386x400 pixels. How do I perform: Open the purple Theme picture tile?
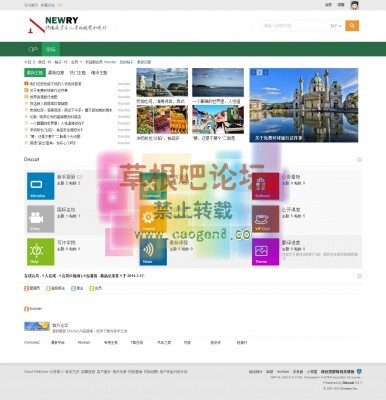(x=265, y=252)
